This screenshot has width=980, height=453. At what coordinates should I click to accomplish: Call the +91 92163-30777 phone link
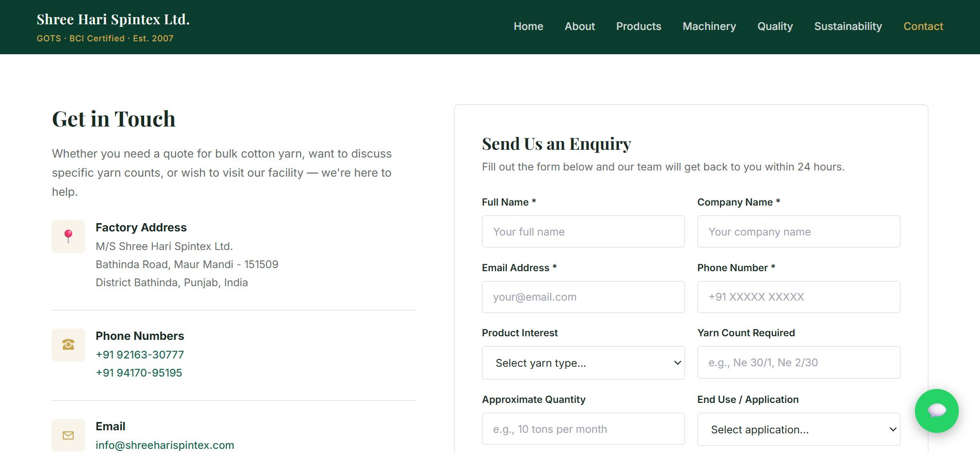point(140,355)
